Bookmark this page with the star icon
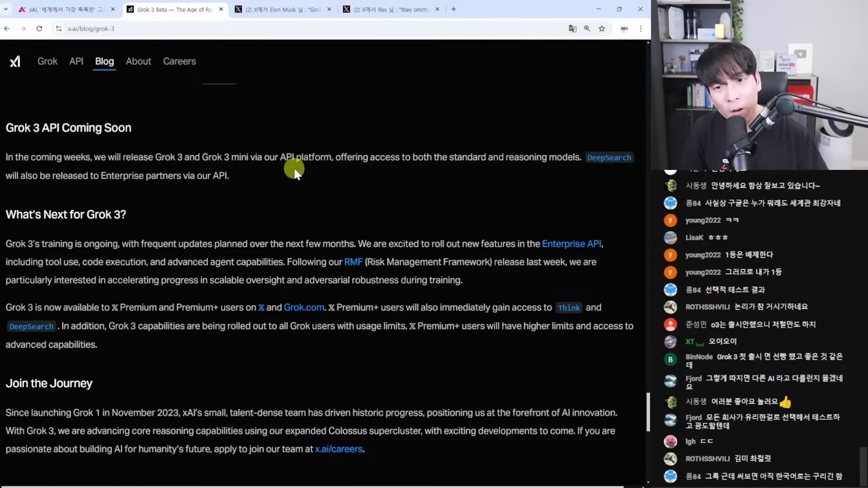868x488 pixels. tap(602, 28)
